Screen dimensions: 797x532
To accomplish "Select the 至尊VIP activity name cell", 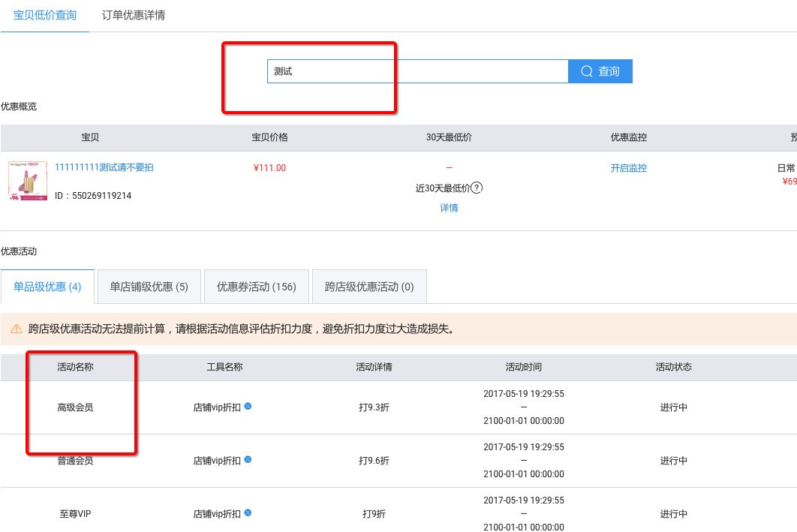I will click(x=75, y=514).
